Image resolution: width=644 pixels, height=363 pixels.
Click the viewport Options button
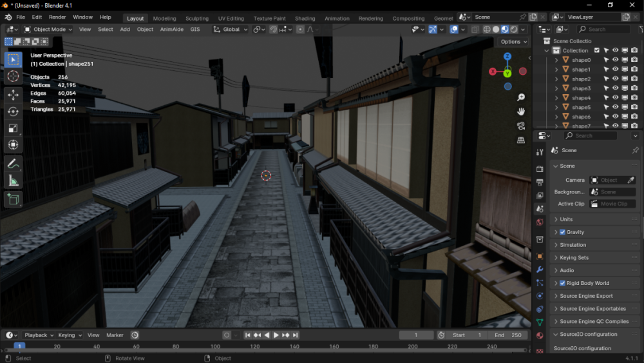(513, 42)
